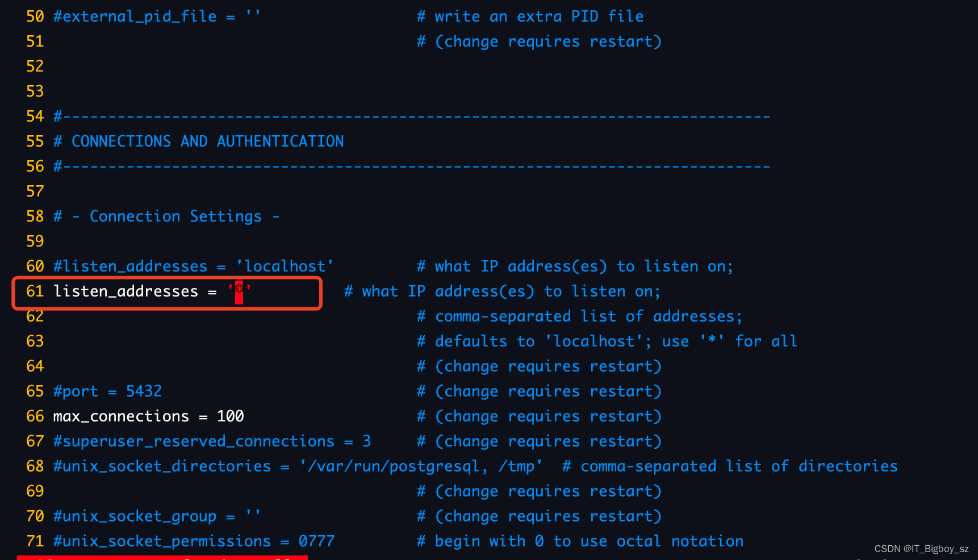Click the line number 50
Screen dimensions: 978x560
35,16
